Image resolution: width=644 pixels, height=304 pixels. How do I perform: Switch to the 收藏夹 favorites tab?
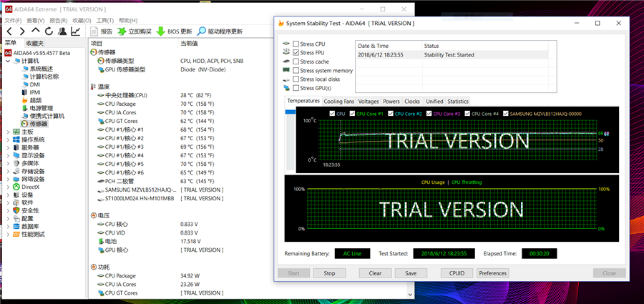34,43
